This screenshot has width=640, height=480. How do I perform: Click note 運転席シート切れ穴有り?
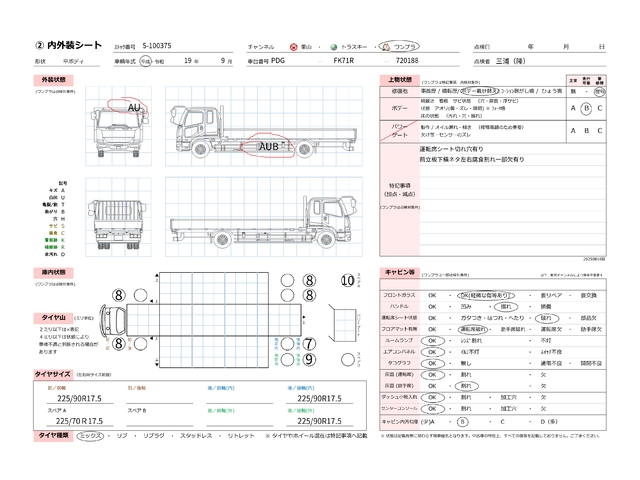click(x=451, y=149)
